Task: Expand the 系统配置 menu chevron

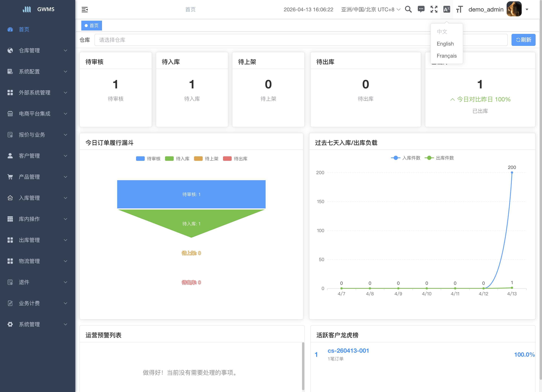Action: (65, 71)
